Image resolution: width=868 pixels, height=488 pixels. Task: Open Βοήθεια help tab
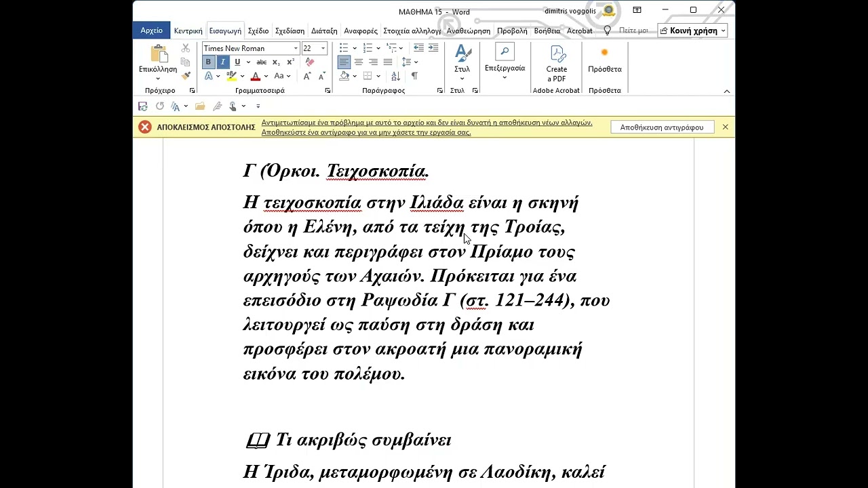point(547,31)
